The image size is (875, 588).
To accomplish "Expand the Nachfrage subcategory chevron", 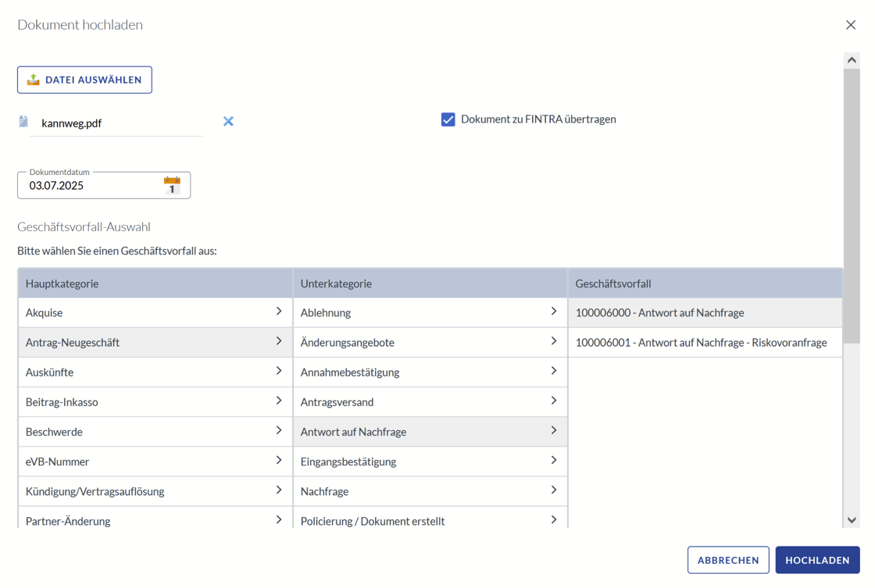I will [x=554, y=490].
